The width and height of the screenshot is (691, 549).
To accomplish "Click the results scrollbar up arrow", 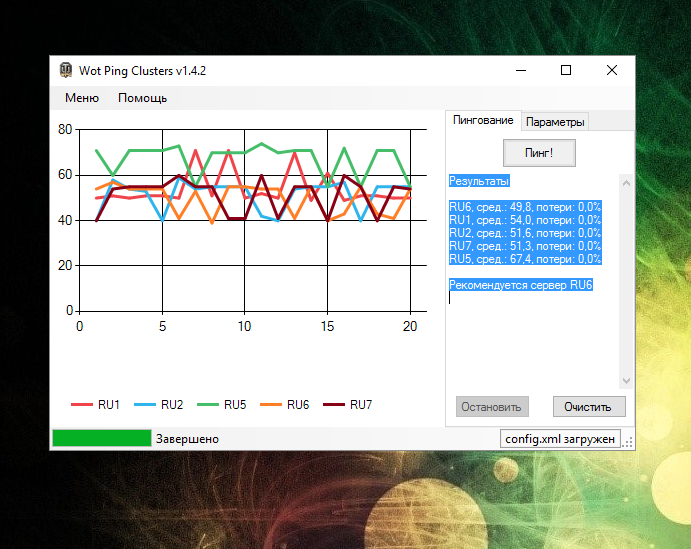I will [626, 182].
